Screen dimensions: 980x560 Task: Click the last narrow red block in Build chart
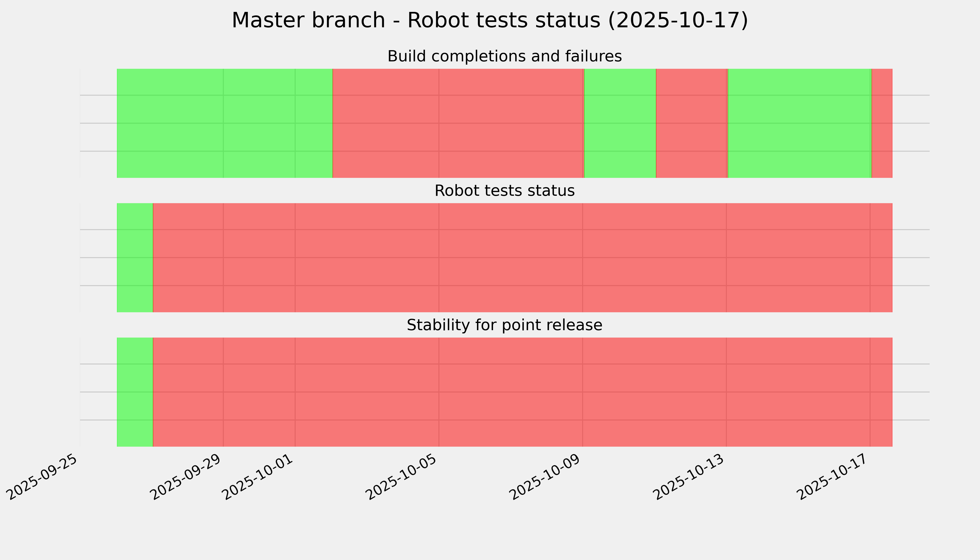click(882, 123)
